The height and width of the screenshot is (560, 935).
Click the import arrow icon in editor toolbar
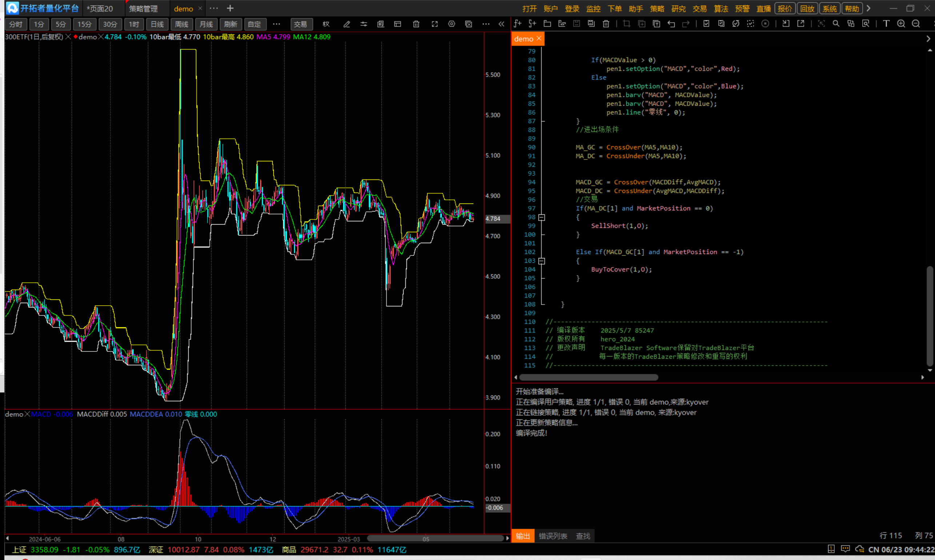coord(786,24)
